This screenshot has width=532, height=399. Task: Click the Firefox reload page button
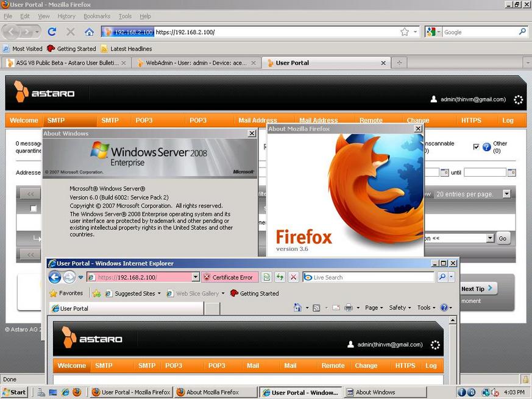pyautogui.click(x=52, y=32)
